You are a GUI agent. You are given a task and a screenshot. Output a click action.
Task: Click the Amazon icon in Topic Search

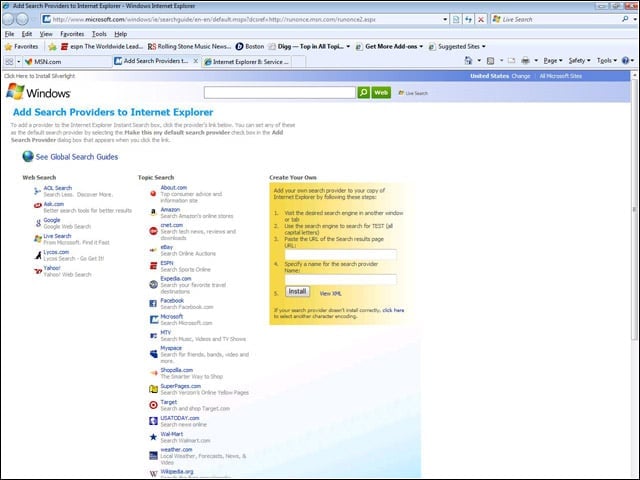153,212
